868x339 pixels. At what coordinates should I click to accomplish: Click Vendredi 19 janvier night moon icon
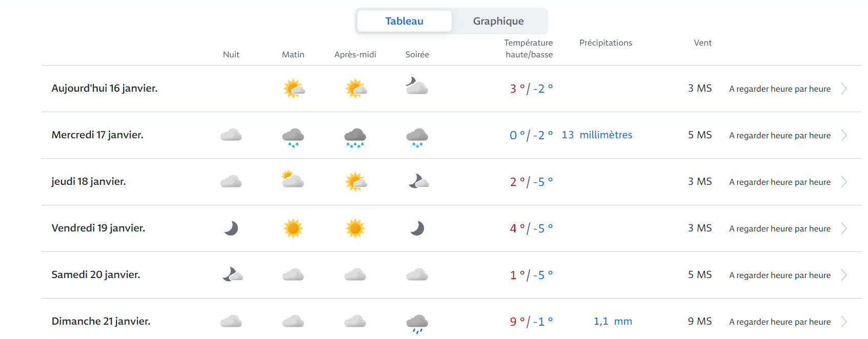(x=231, y=228)
